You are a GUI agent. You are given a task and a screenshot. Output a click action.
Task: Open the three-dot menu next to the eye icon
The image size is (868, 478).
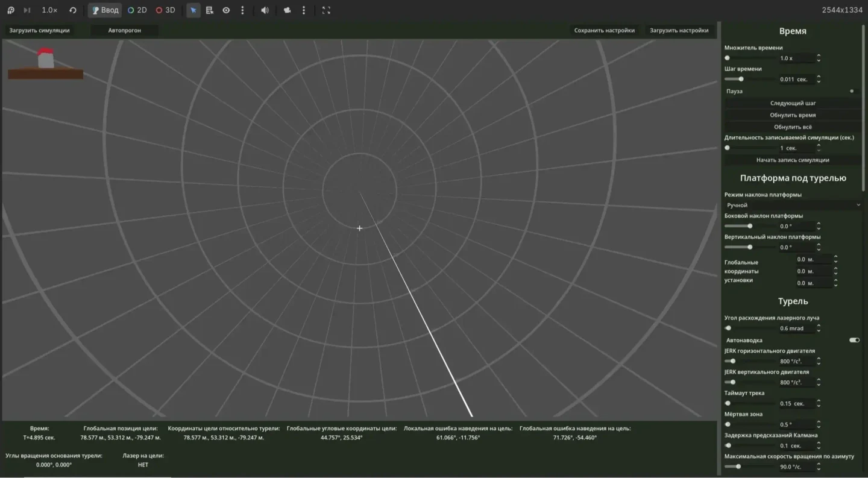(242, 10)
